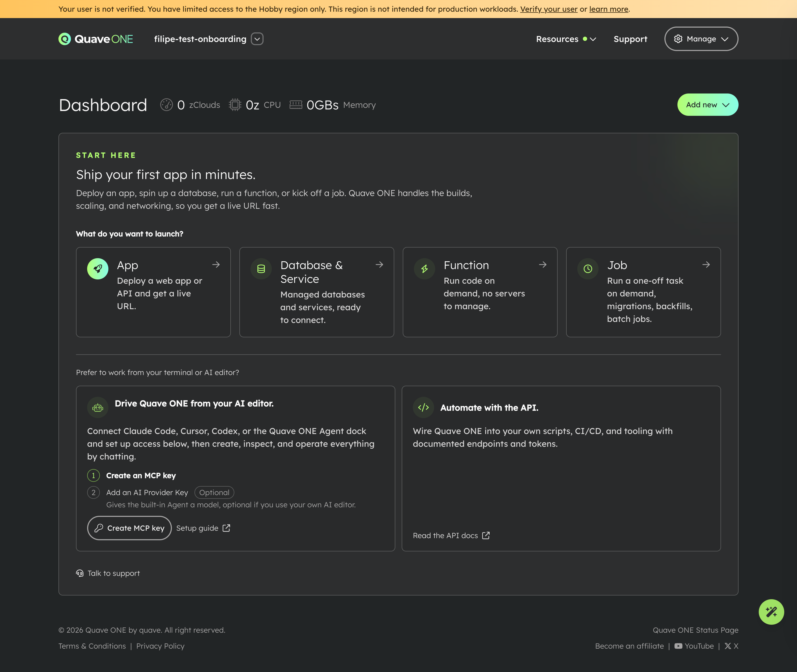Click the API code brackets icon
This screenshot has width=797, height=672.
point(424,408)
